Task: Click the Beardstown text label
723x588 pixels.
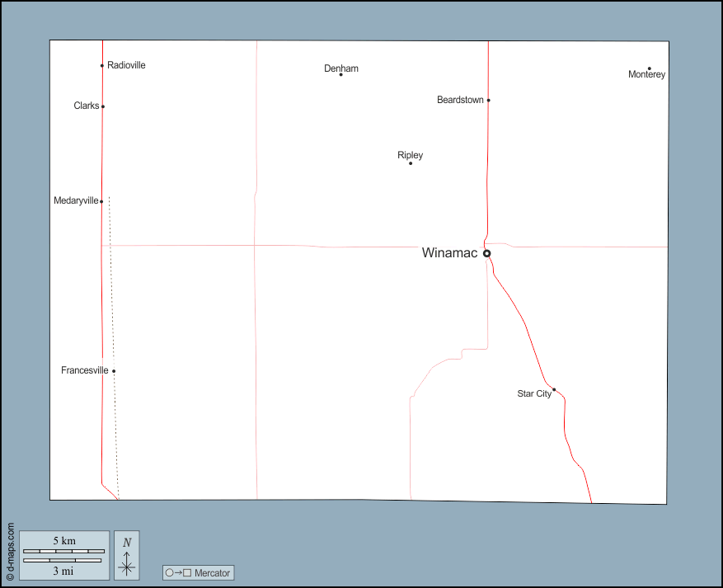Action: click(460, 100)
